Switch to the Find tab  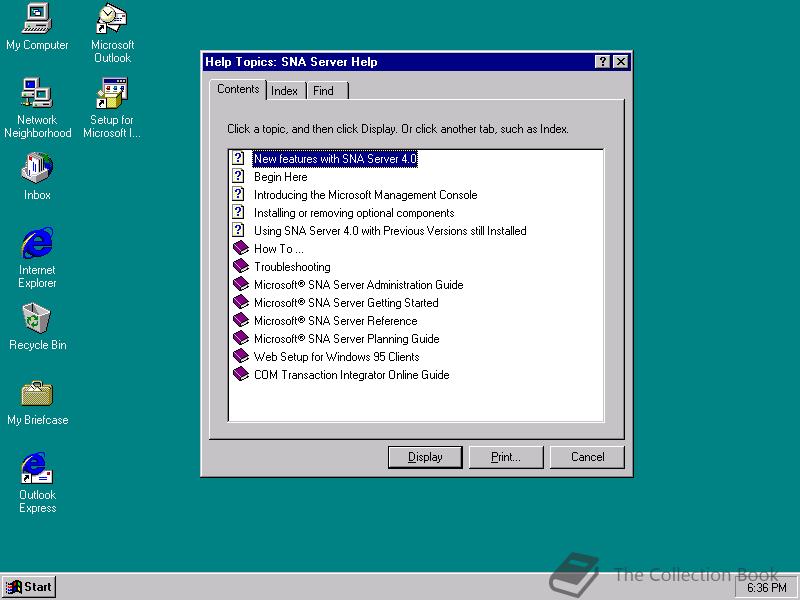click(327, 91)
